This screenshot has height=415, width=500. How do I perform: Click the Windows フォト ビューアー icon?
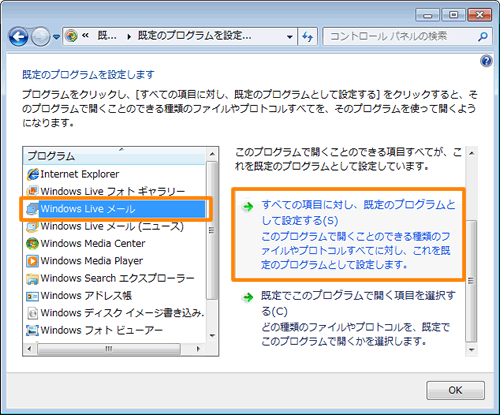(x=32, y=330)
